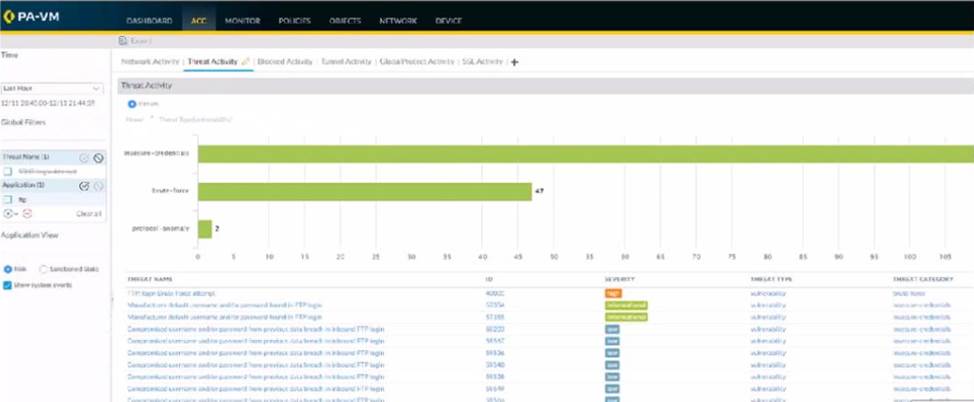Open the Last Hour time dropdown
The image size is (974, 402).
click(52, 88)
